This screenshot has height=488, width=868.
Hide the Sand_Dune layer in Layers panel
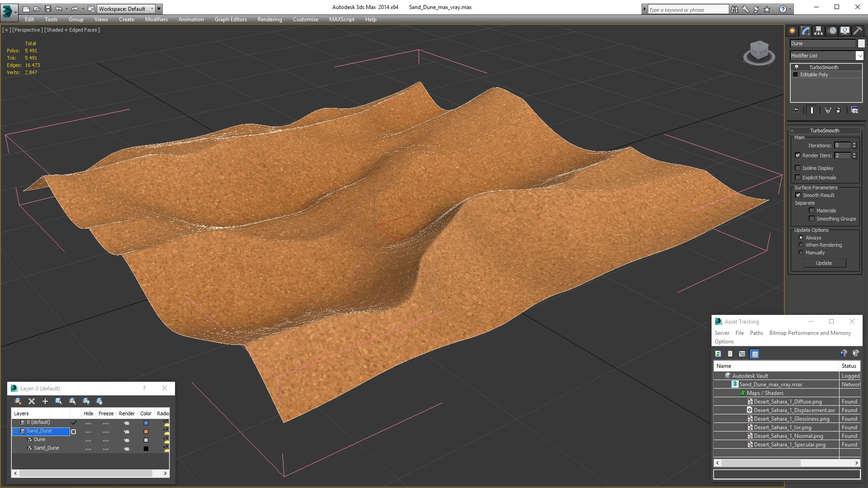point(88,431)
